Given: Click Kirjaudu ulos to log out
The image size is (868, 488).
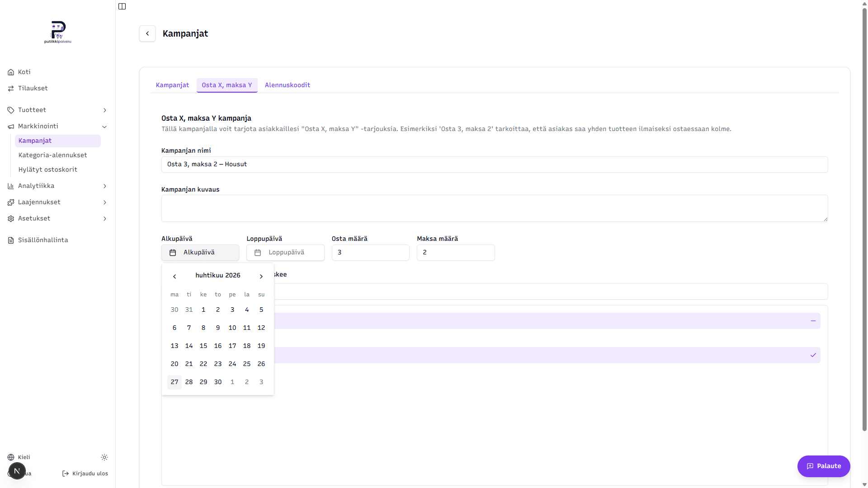Looking at the screenshot, I should [x=85, y=474].
